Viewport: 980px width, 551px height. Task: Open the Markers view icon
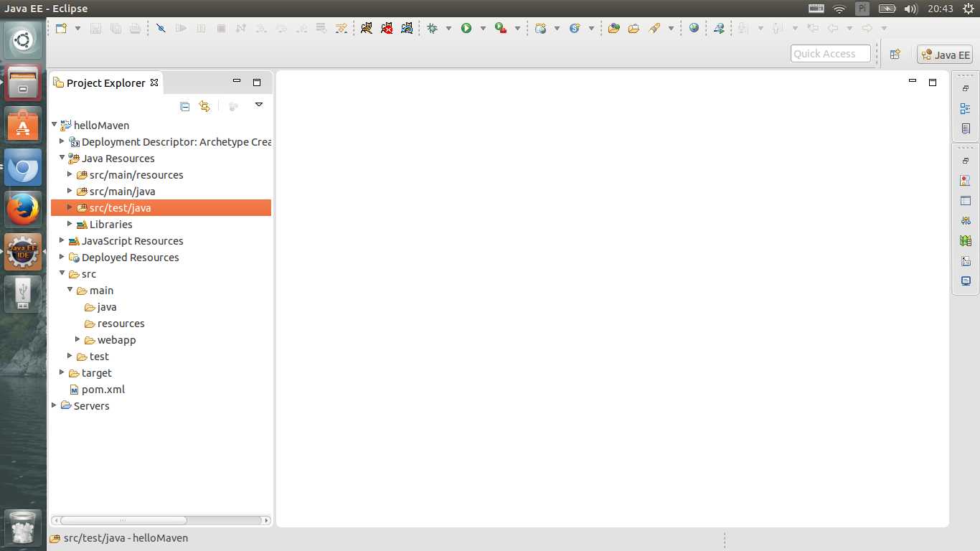coord(966,181)
